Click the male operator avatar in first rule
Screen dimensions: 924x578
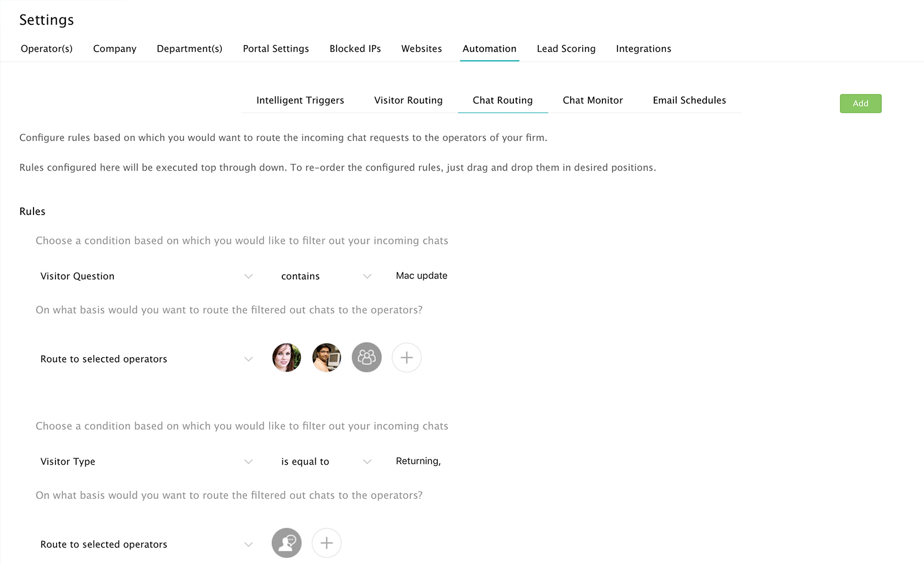point(327,358)
